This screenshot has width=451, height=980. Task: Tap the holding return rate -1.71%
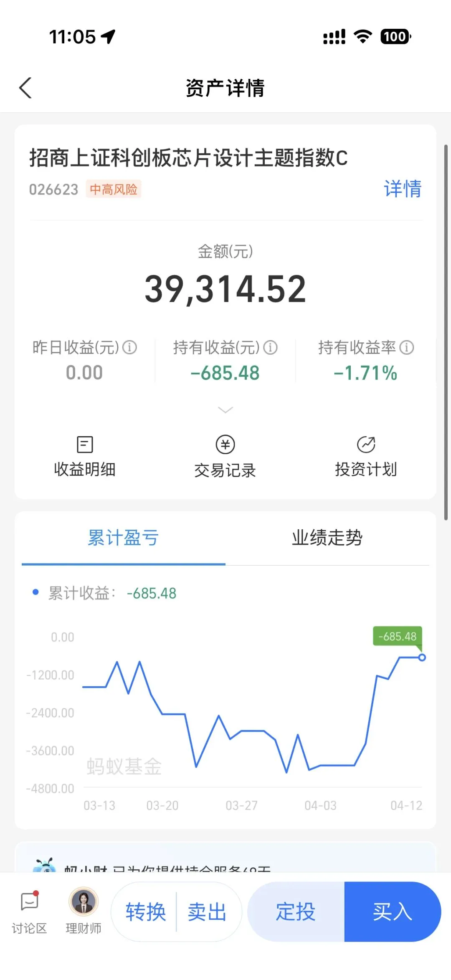(x=365, y=373)
